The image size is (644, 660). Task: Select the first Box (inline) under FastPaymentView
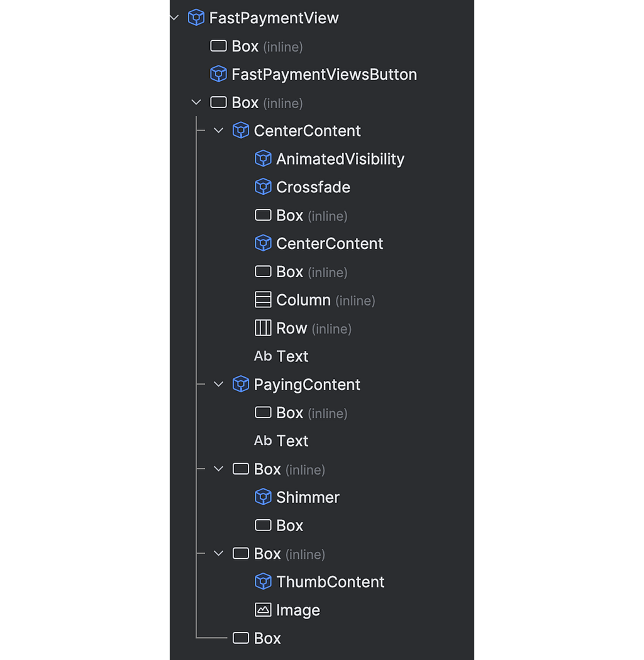256,46
